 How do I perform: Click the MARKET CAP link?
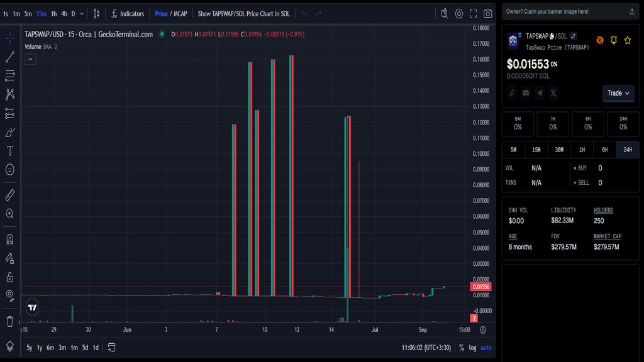pos(608,236)
